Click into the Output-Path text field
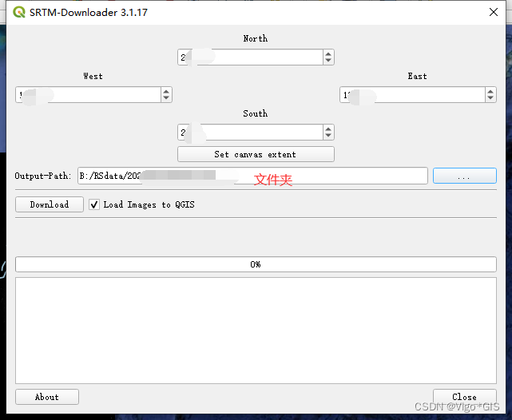The height and width of the screenshot is (420, 512). (x=252, y=176)
